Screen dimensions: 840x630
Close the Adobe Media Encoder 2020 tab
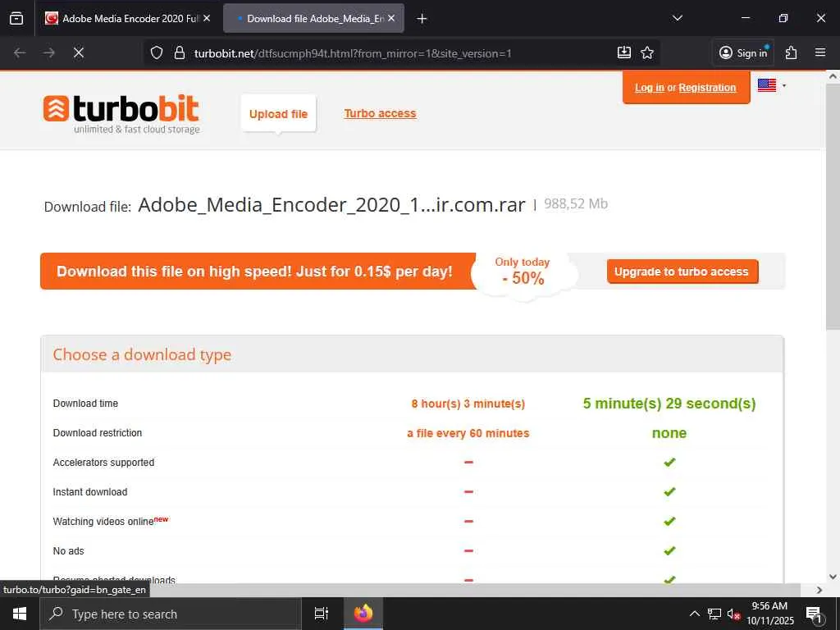pos(207,18)
